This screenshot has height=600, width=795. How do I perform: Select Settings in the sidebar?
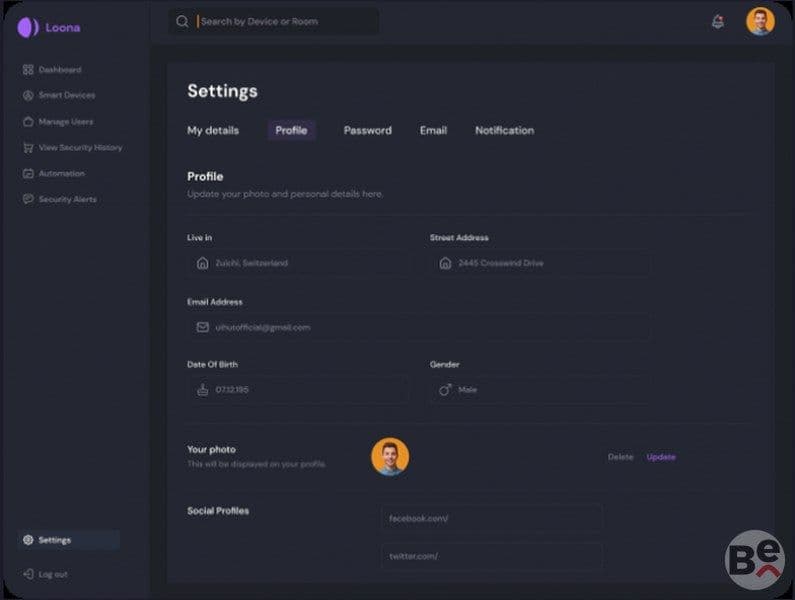(69, 540)
